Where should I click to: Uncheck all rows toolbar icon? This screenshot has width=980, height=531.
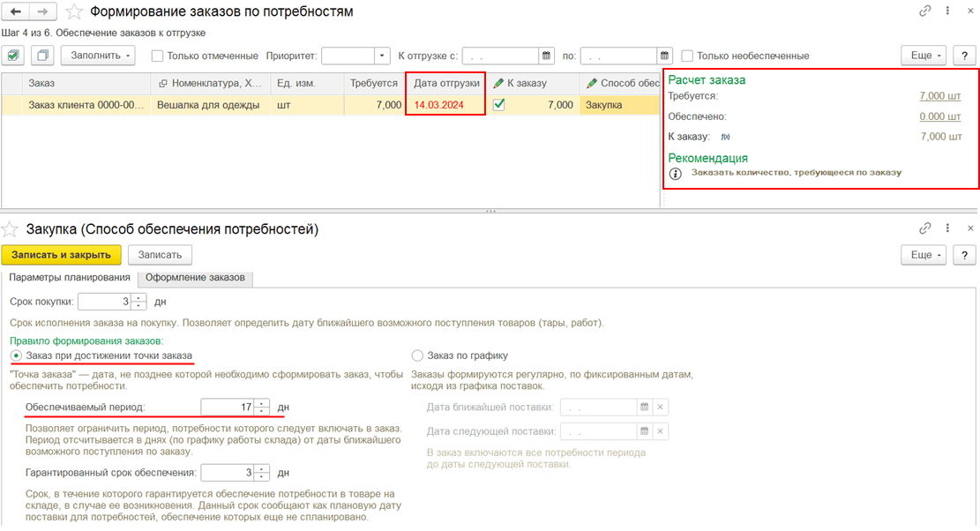pos(41,56)
